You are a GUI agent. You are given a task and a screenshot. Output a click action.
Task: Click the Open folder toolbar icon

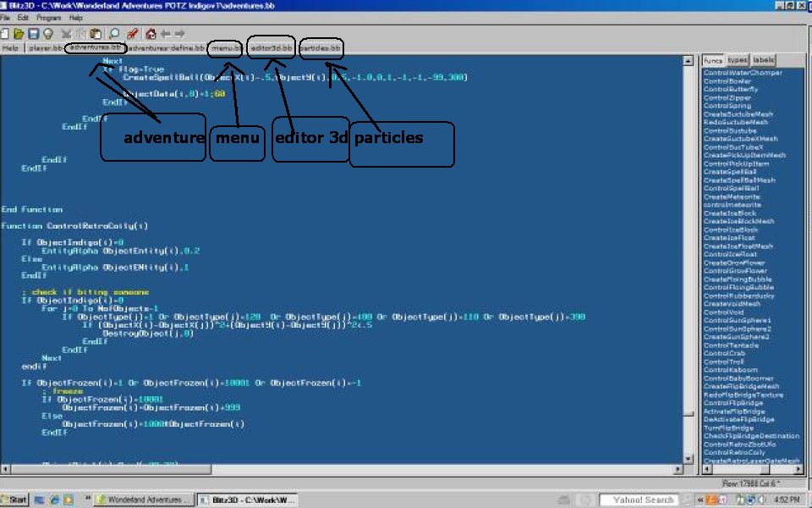point(19,34)
